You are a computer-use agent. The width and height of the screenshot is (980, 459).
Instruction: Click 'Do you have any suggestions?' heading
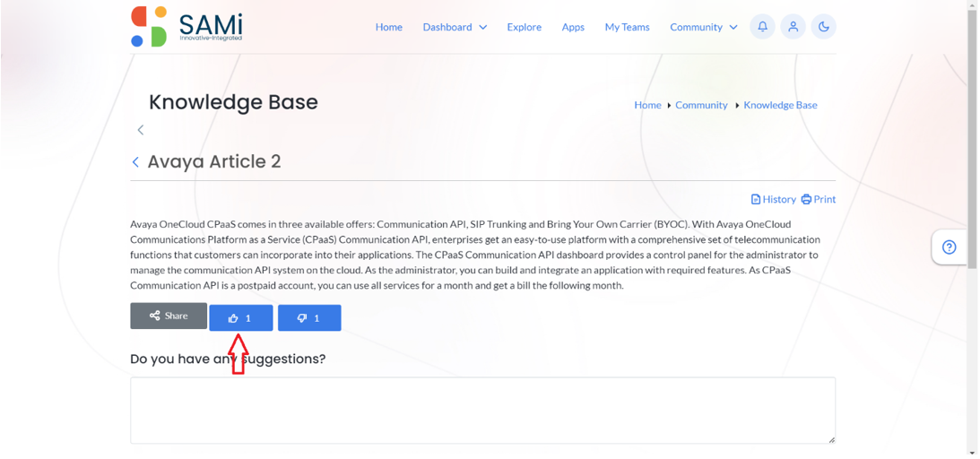pos(228,359)
